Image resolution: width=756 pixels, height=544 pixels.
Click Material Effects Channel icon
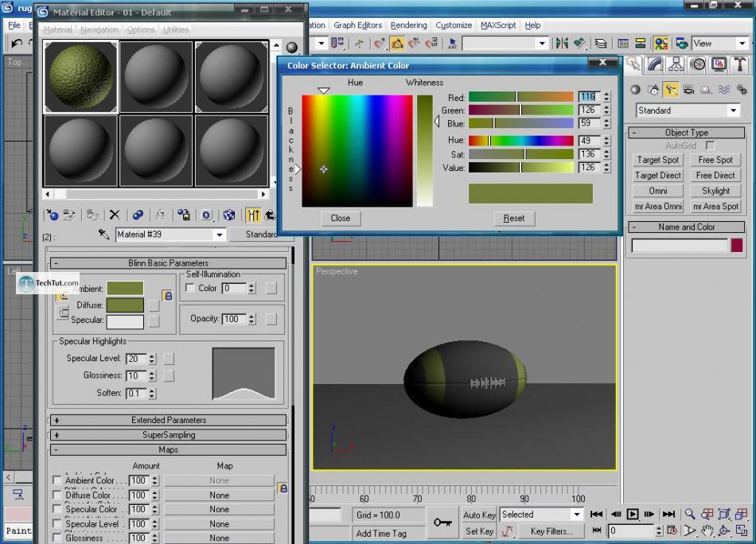coord(206,215)
